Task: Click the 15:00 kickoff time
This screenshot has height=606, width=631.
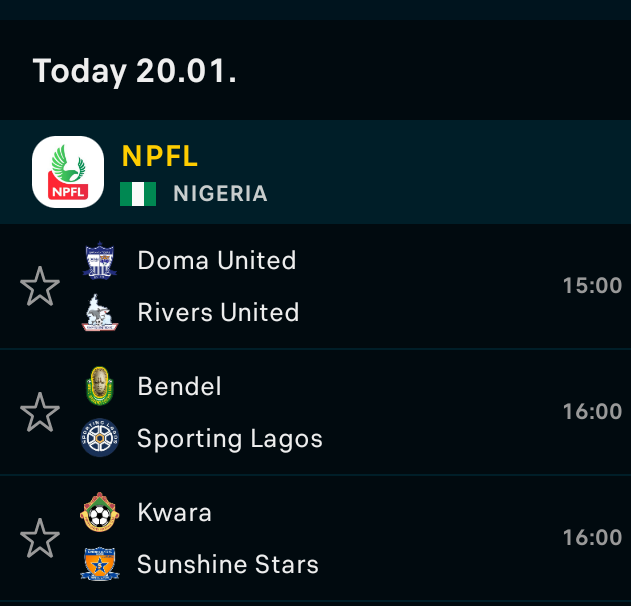Action: (592, 286)
